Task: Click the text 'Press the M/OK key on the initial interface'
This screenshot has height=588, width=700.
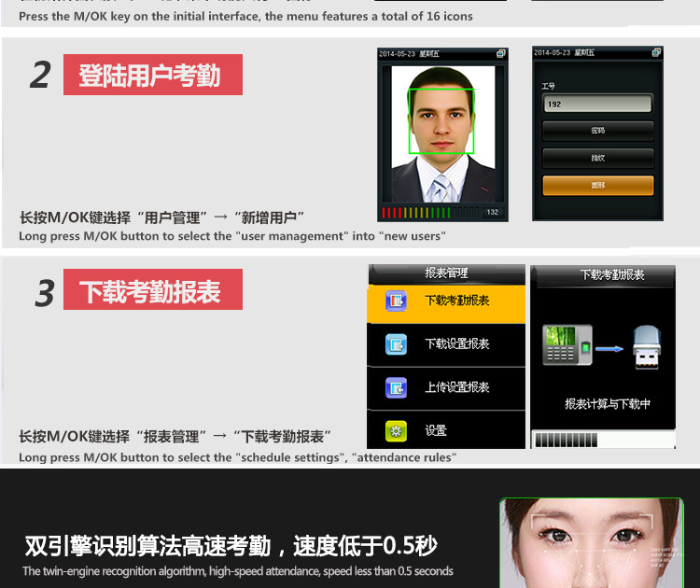Action: 139,17
